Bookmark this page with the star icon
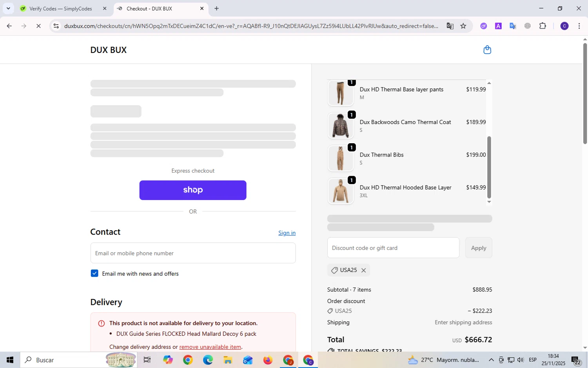588x368 pixels. coord(463,26)
